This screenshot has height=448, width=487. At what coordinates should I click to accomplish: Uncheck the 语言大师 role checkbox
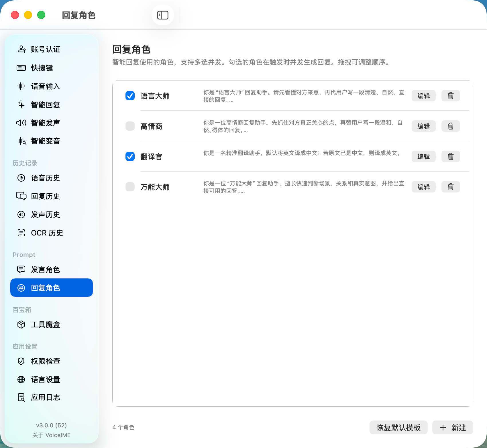[130, 96]
